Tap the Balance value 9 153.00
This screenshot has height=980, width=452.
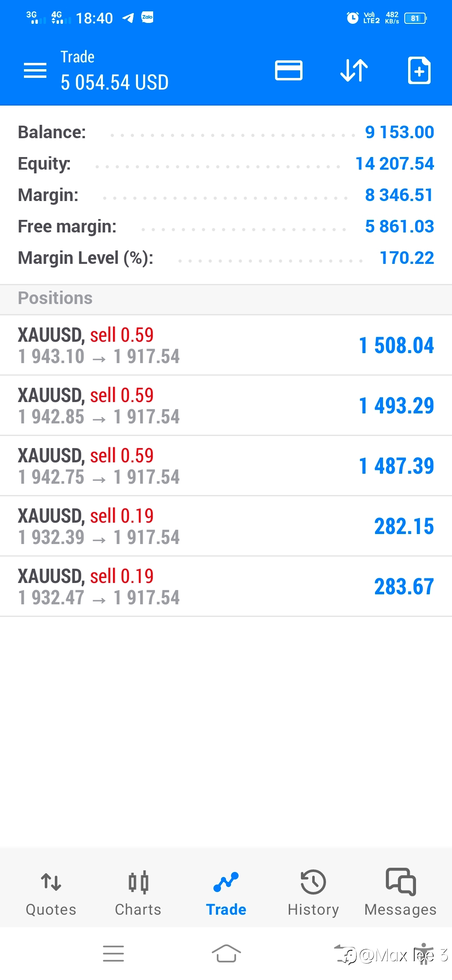400,132
